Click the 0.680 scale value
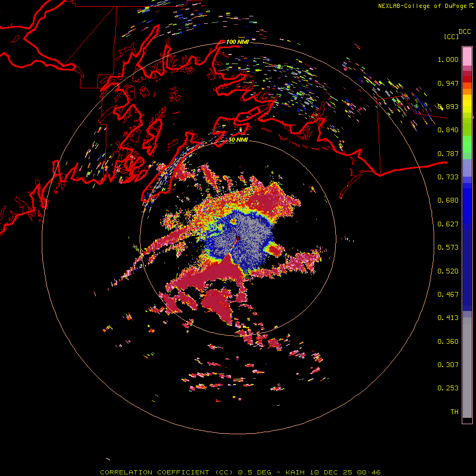This screenshot has width=476, height=476. pyautogui.click(x=448, y=200)
